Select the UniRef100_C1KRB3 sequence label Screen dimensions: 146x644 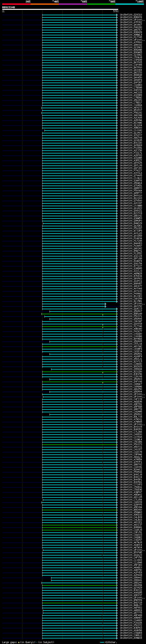click(x=131, y=85)
